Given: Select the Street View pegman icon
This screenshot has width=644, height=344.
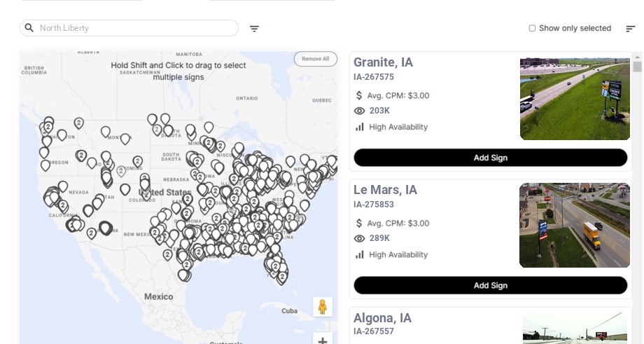Looking at the screenshot, I should pos(323,307).
